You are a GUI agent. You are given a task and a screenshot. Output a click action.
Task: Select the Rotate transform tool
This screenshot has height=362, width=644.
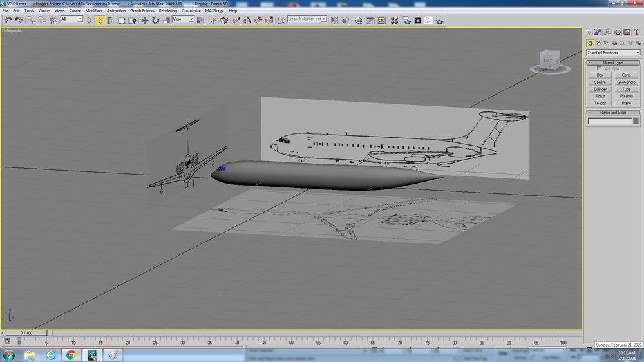(156, 21)
